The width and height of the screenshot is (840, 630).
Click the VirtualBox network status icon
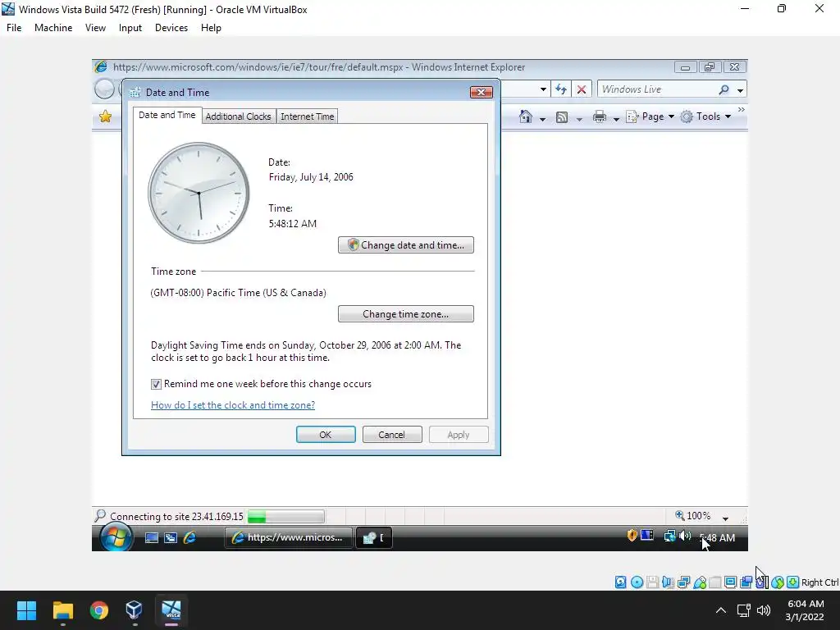(x=683, y=582)
